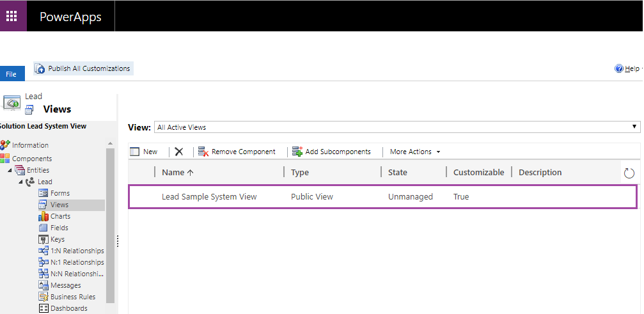Open 1:N Relationships
The width and height of the screenshot is (644, 314).
click(x=77, y=251)
